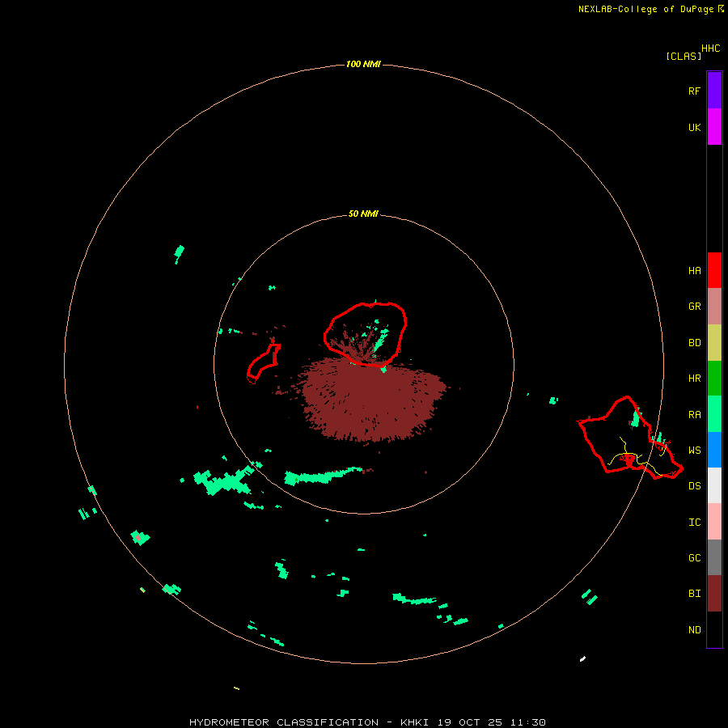Viewport: 728px width, 728px height.
Task: Click the green rain streak in the south-southeast
Action: (414, 599)
